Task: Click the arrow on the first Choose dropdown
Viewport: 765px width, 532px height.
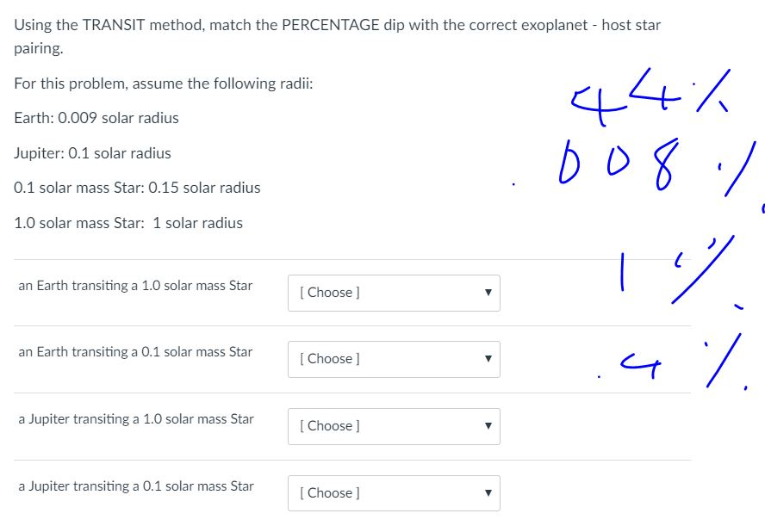Action: point(488,293)
